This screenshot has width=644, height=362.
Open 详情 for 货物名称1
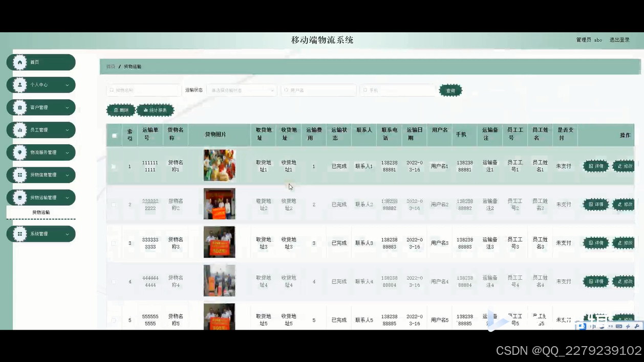pos(595,166)
